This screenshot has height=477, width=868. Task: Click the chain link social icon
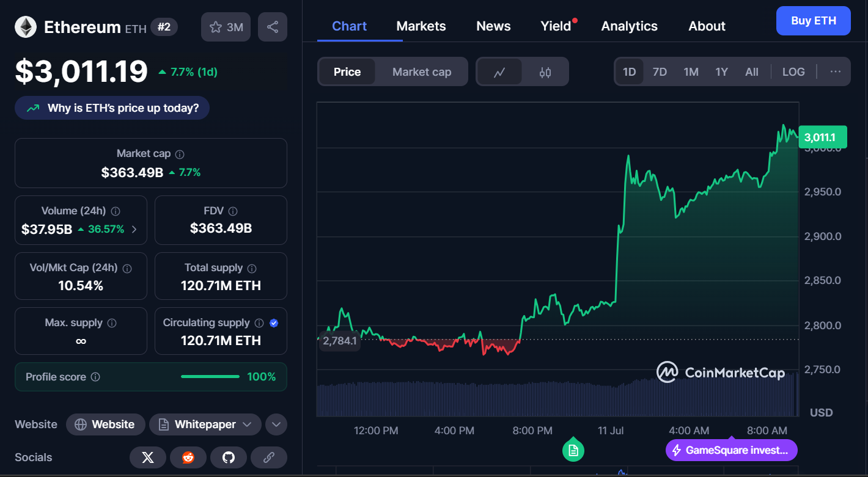tap(269, 457)
